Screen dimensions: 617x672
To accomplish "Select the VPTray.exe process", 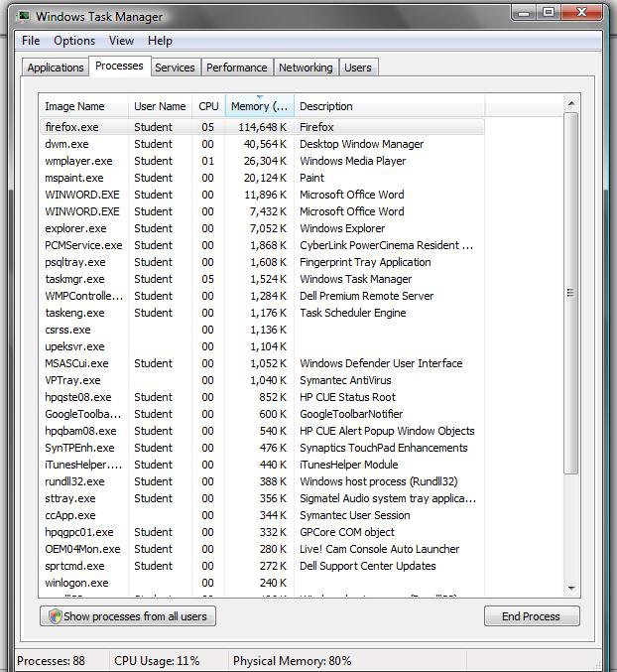I will pyautogui.click(x=262, y=380).
